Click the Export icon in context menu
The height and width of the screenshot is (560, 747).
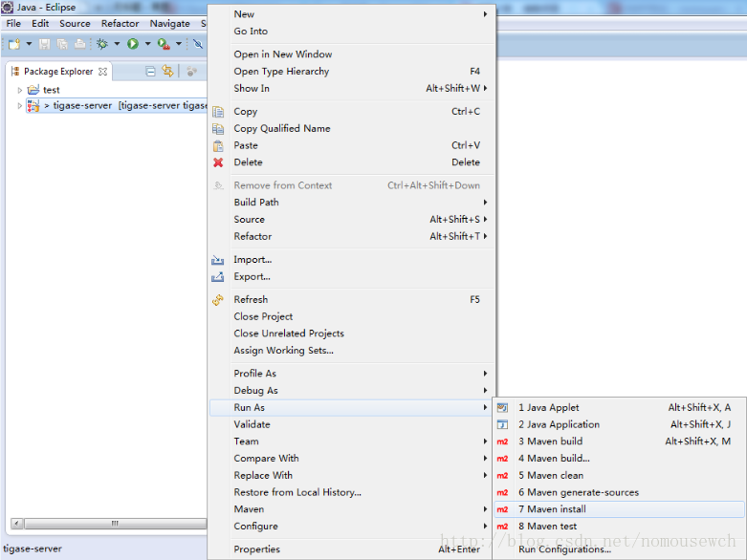pos(218,277)
